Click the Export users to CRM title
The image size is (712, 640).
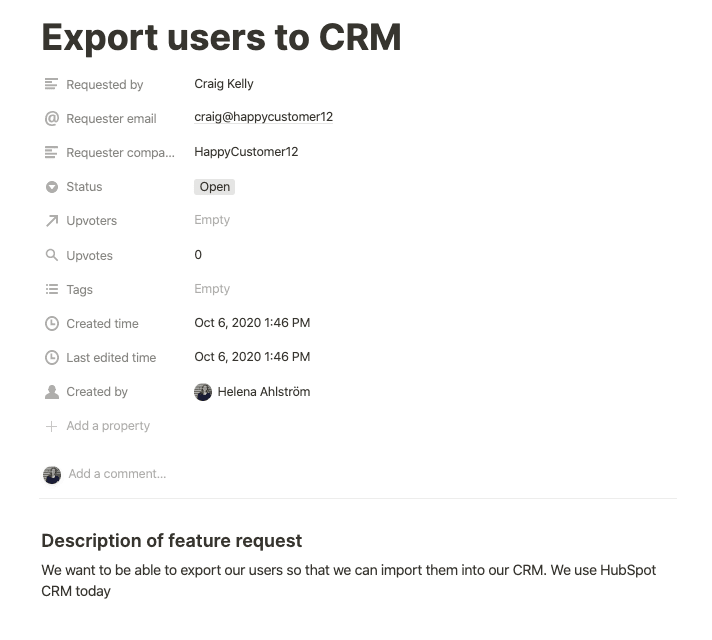point(221,37)
